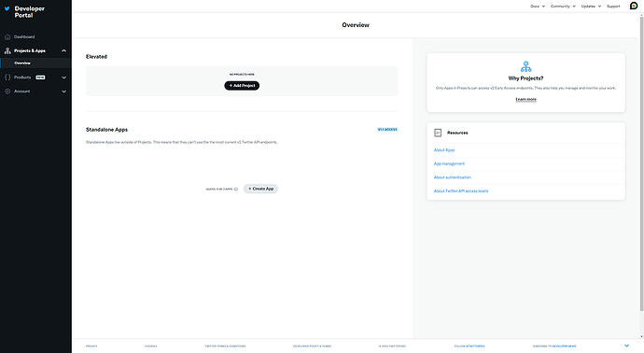Click the NEW badge beside Products
Image resolution: width=644 pixels, height=353 pixels.
(40, 78)
